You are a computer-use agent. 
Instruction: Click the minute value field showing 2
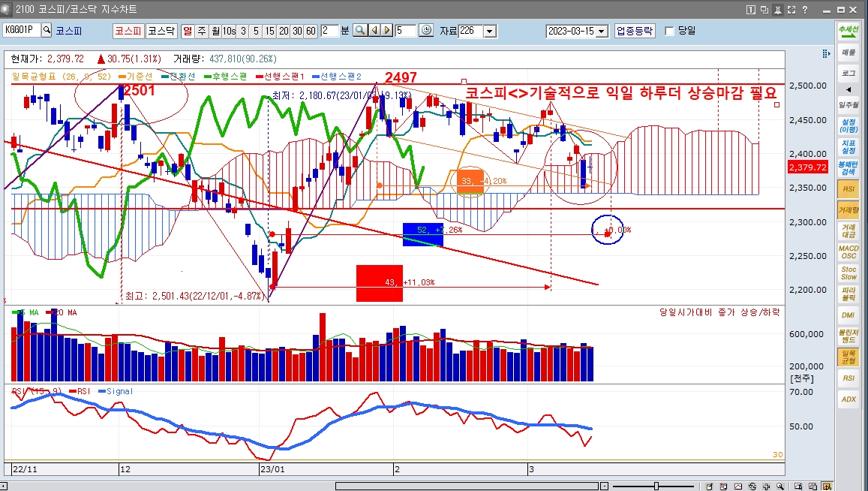(329, 31)
